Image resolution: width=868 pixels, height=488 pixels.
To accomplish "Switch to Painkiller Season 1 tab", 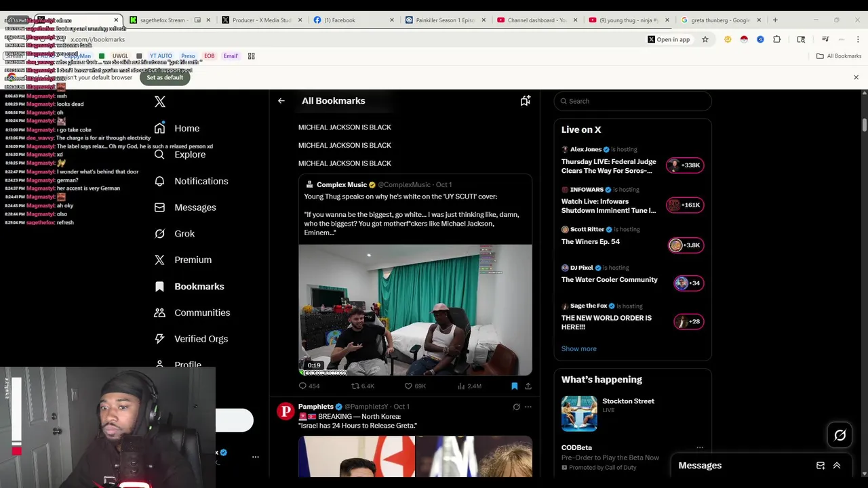I will click(444, 20).
